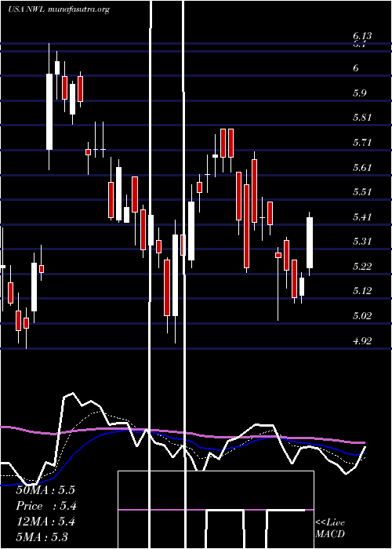
Task: Click the 5.41 price level label
Action: (x=362, y=217)
